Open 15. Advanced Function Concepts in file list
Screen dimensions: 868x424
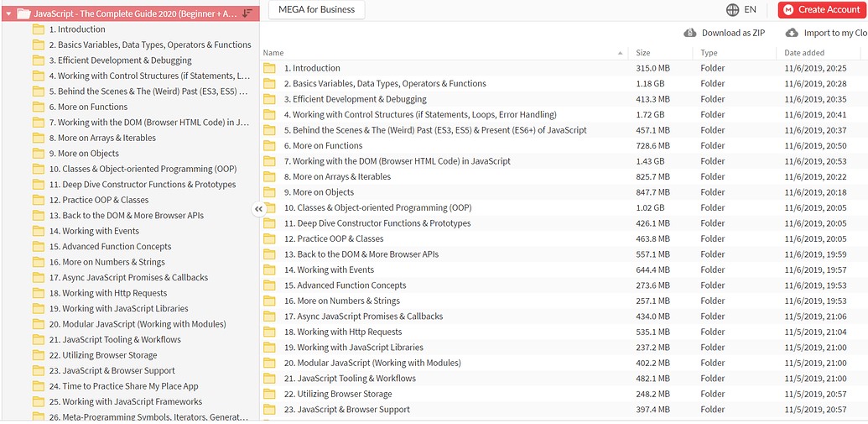[345, 285]
